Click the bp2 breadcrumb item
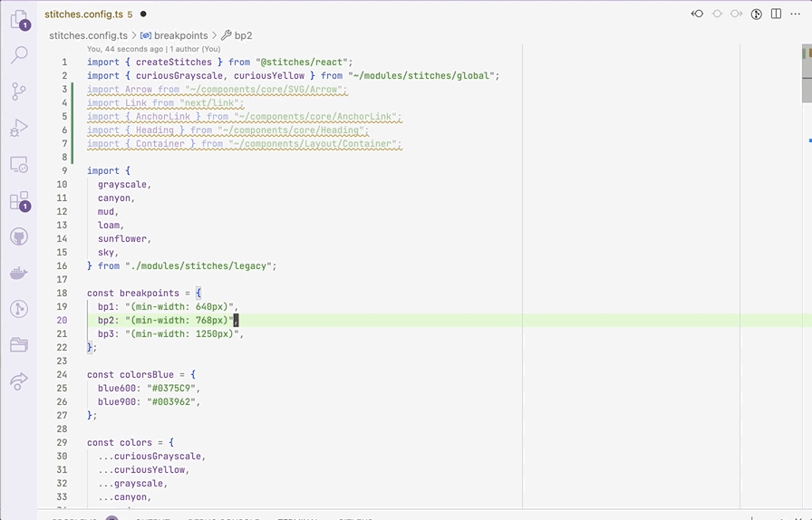 point(243,35)
